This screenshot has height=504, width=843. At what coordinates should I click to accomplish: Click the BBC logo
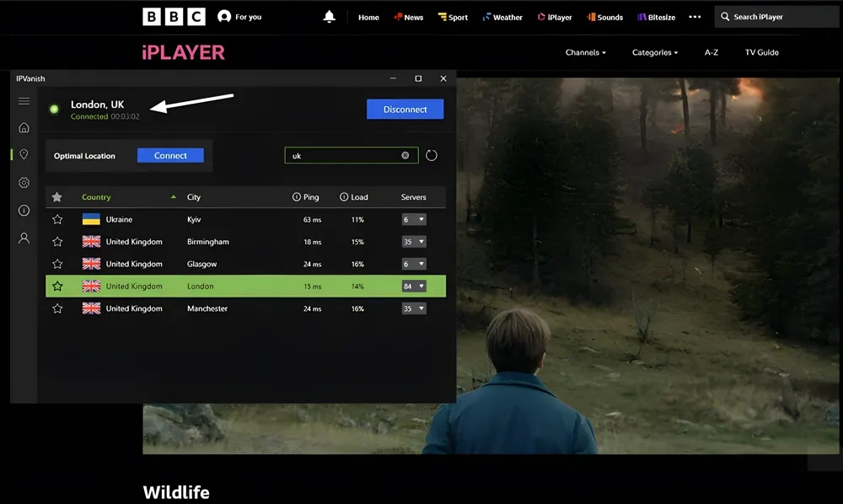[174, 17]
